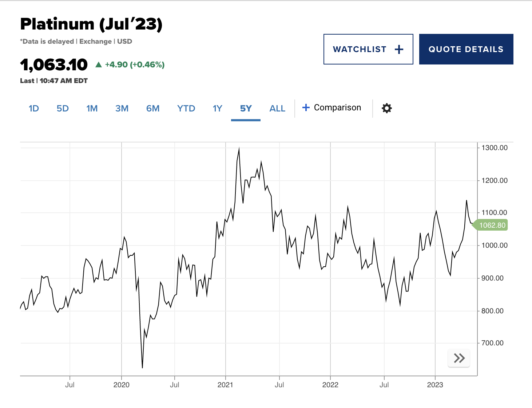
Task: Select YTD chart range
Action: coord(186,109)
